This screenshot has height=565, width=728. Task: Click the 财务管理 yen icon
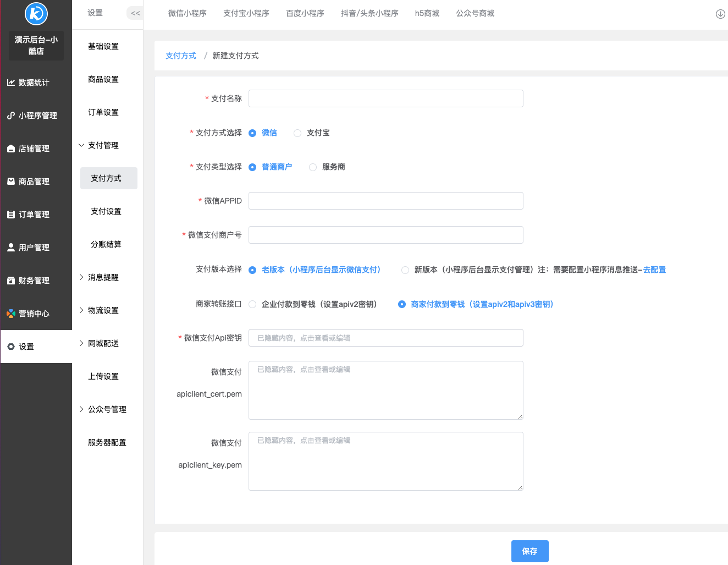point(11,281)
